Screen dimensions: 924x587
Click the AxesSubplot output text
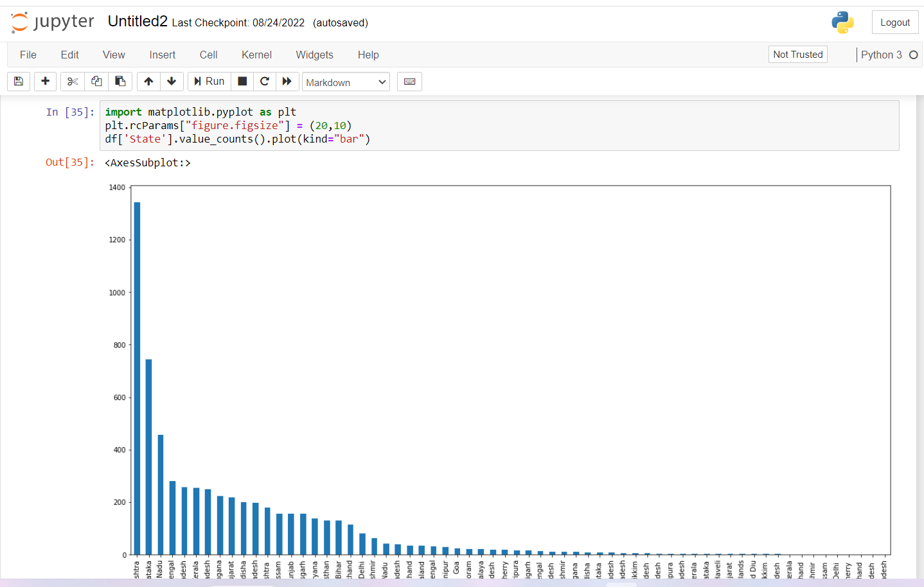click(148, 163)
